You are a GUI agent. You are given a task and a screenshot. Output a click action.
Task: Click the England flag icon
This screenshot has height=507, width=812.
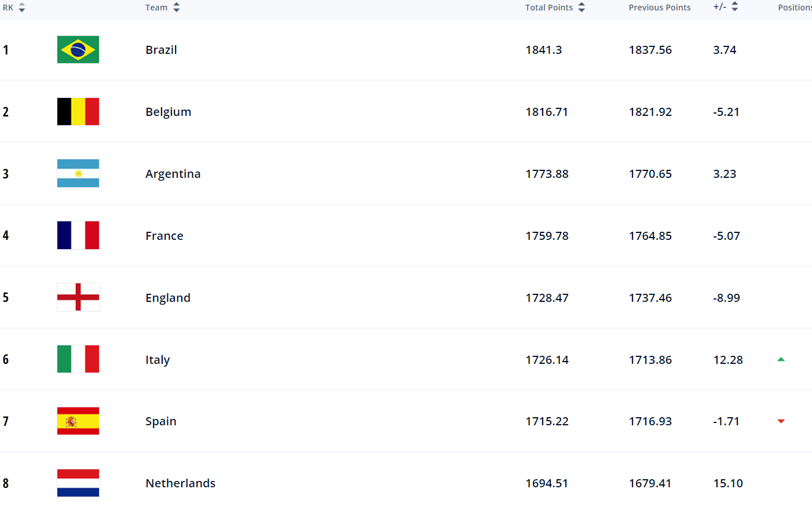tap(78, 297)
